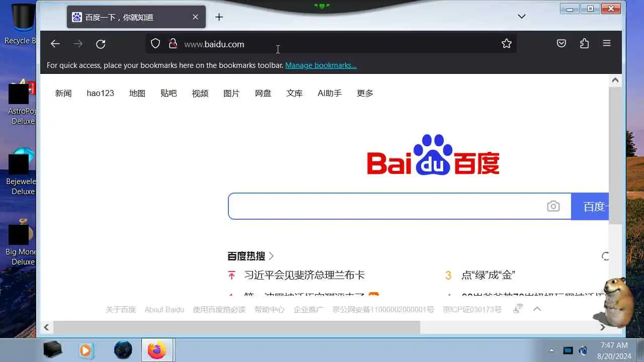The height and width of the screenshot is (362, 644).
Task: Open a new browser tab
Action: 219,17
